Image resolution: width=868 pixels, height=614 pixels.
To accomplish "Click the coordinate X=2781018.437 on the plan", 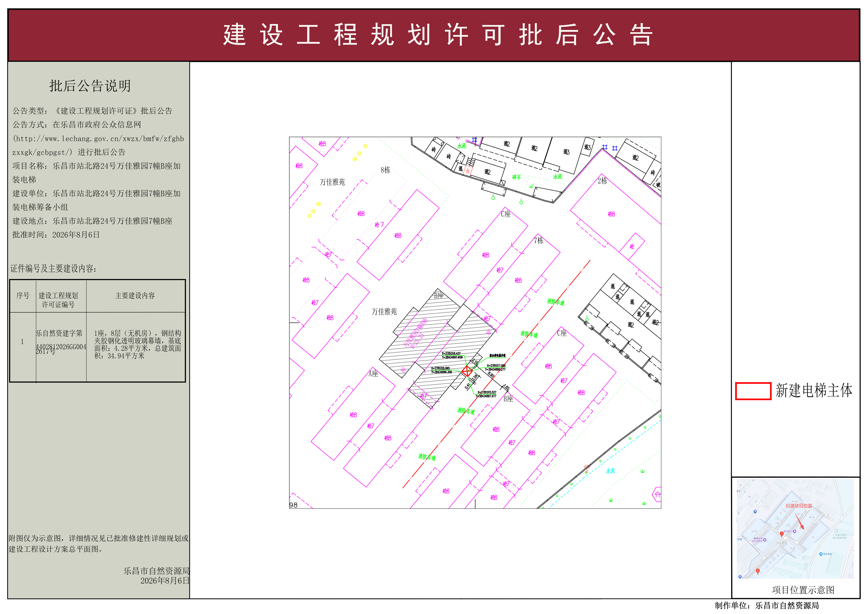I will pyautogui.click(x=451, y=354).
